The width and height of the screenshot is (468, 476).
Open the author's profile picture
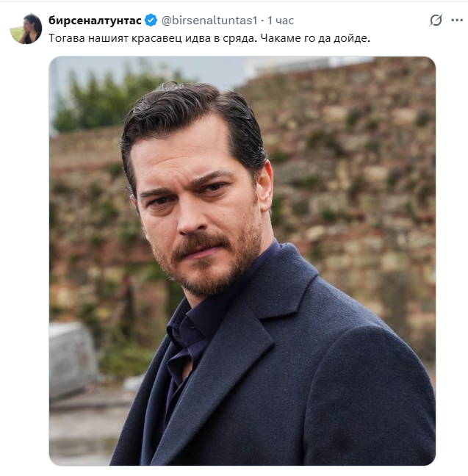(26, 29)
